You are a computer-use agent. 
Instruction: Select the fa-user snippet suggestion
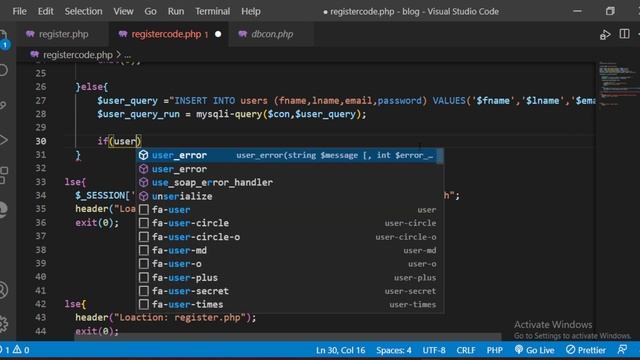click(x=289, y=210)
